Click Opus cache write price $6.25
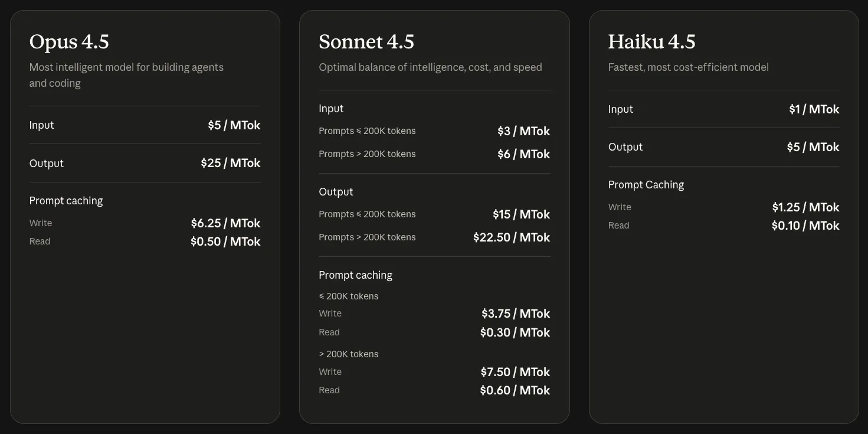This screenshot has width=868, height=434. (x=225, y=223)
